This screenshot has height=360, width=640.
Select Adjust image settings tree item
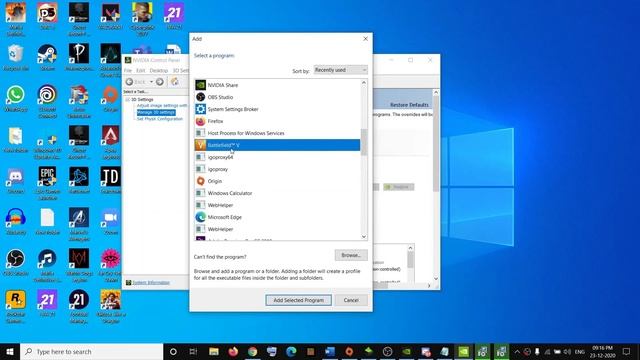[162, 105]
